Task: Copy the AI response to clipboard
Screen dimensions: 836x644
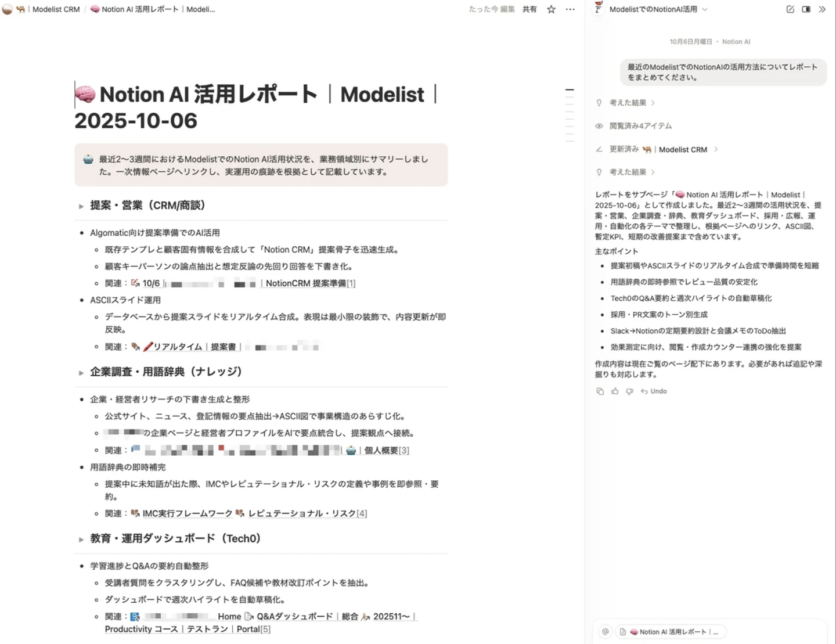Action: pos(600,391)
